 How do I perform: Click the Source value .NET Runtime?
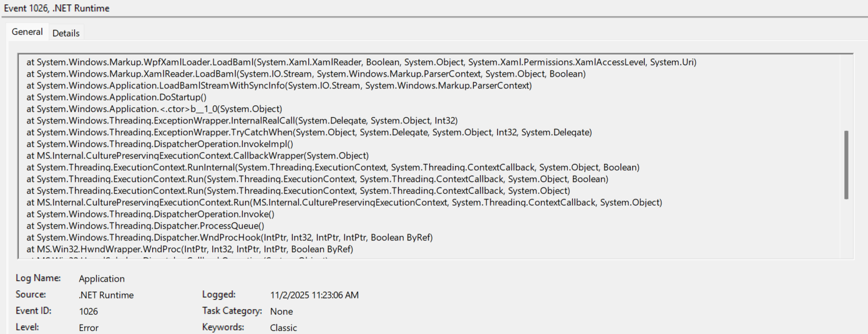106,295
